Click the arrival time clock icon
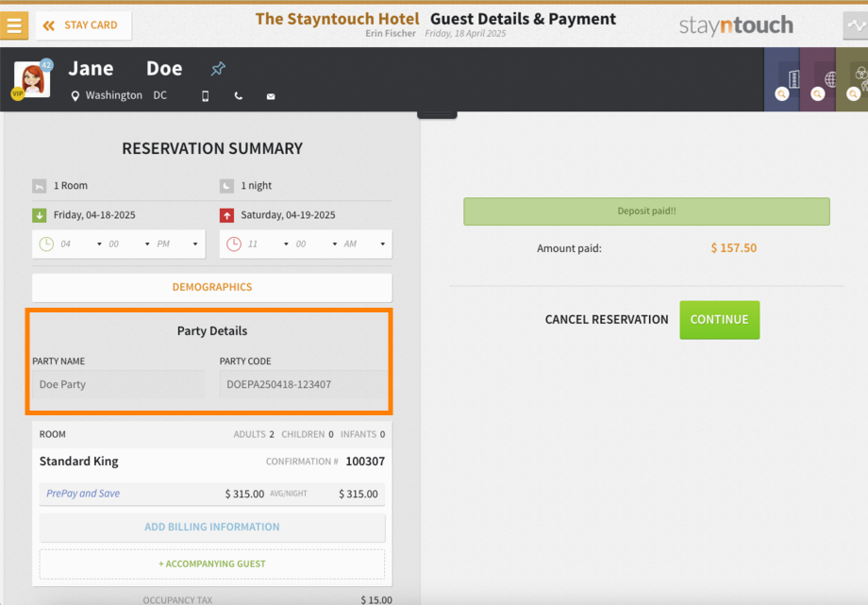Image resolution: width=868 pixels, height=605 pixels. click(46, 244)
